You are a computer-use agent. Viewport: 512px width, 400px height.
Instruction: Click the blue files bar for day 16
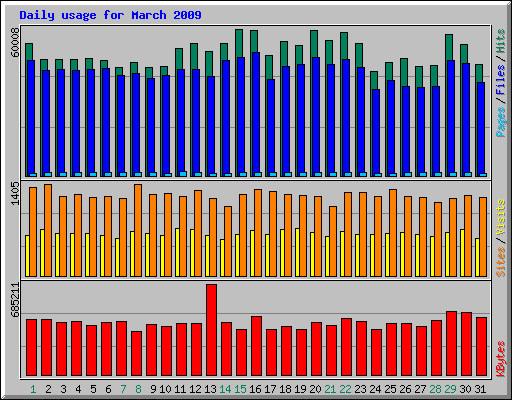256,114
